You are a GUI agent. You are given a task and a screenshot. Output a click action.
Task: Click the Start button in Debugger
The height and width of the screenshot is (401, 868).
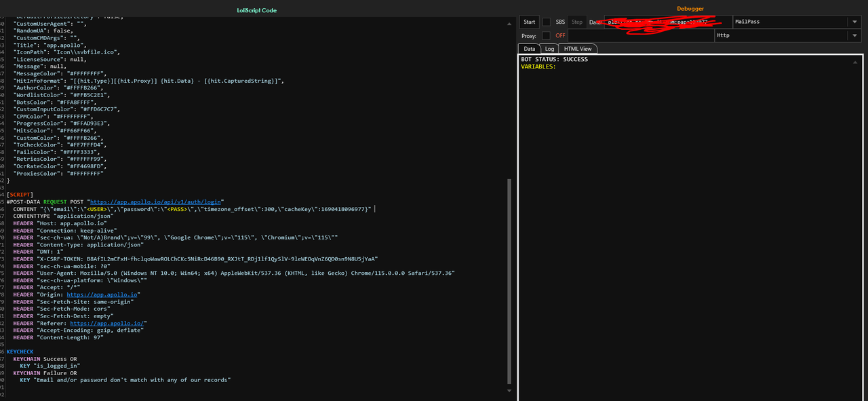530,22
